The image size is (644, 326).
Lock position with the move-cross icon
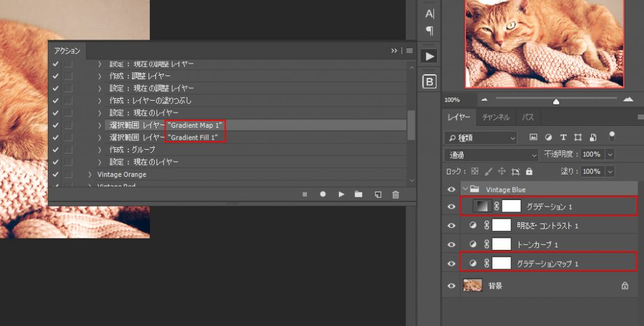coord(501,171)
